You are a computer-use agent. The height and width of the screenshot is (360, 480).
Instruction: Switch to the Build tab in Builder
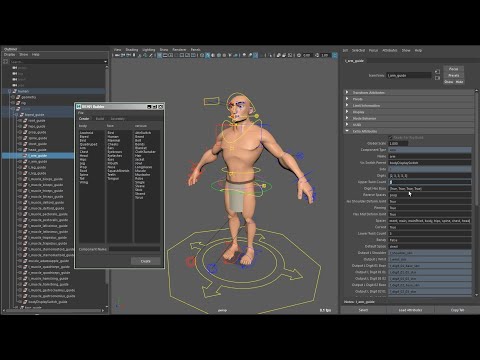tap(100, 119)
